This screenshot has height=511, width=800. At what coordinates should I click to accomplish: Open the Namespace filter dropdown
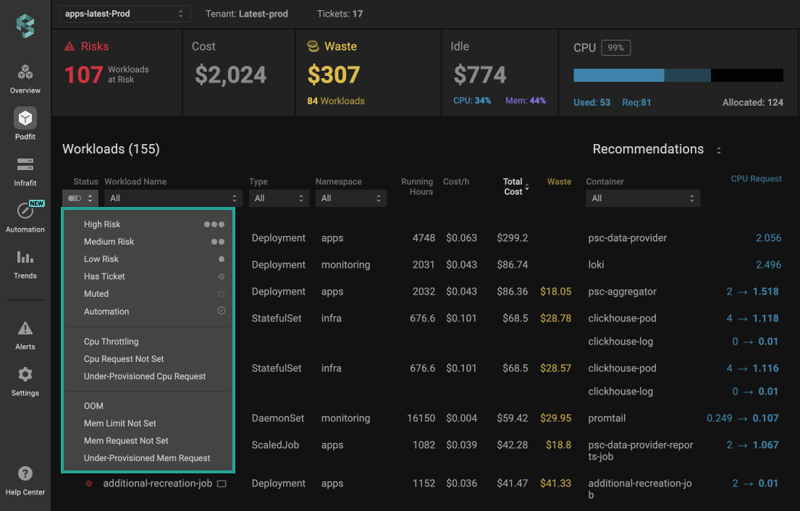[351, 198]
